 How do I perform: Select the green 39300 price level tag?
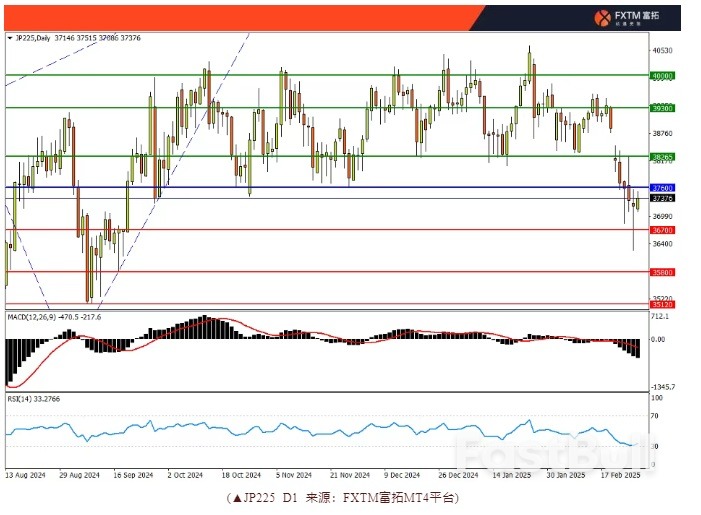coord(661,108)
